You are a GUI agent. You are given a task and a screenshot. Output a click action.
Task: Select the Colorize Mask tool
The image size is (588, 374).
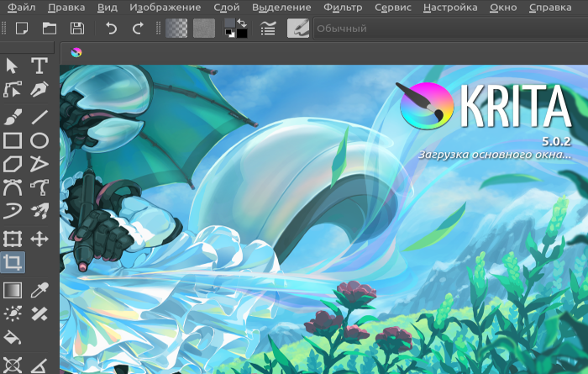tap(12, 313)
